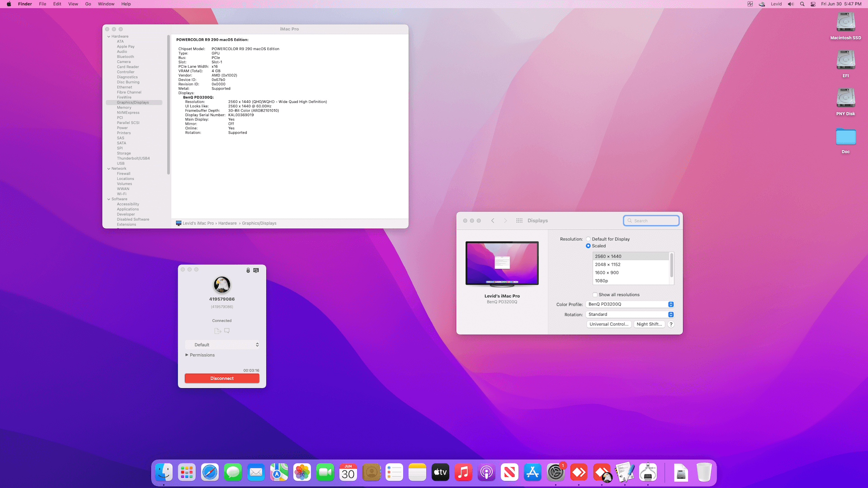The width and height of the screenshot is (868, 488).
Task: Select the Scaled resolution radio button
Action: pyautogui.click(x=588, y=246)
